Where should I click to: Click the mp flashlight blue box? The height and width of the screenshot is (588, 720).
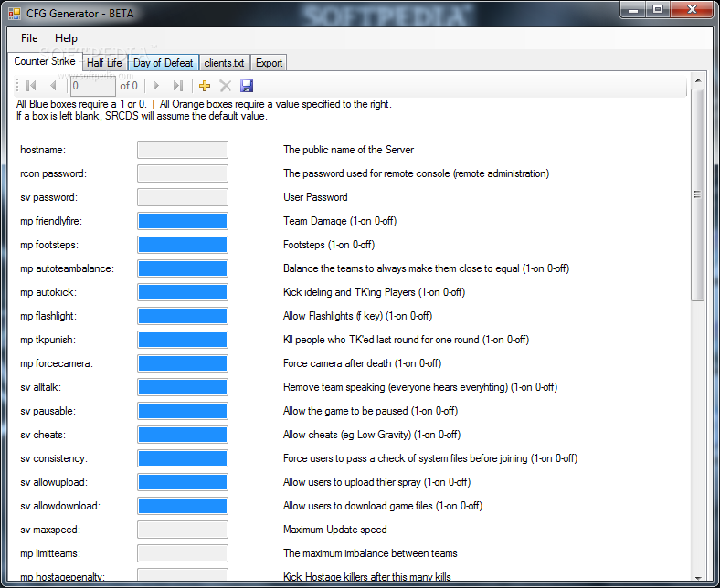click(183, 316)
